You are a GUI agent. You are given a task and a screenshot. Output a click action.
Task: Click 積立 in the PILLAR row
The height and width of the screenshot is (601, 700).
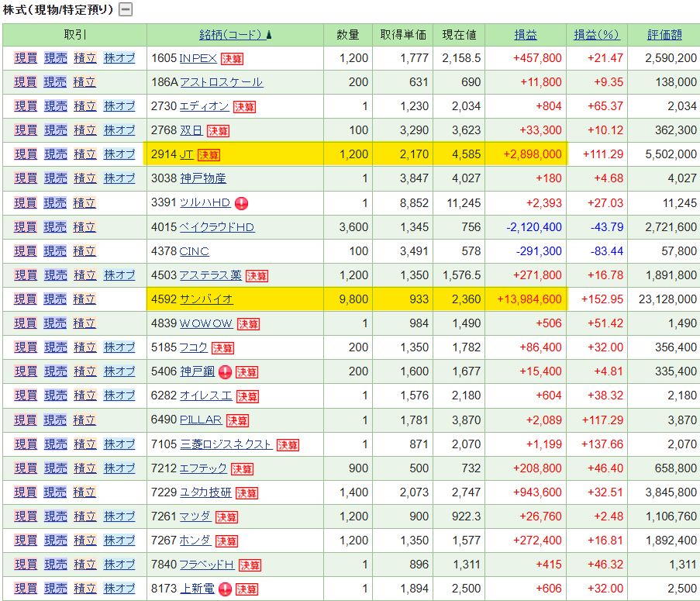pos(84,421)
